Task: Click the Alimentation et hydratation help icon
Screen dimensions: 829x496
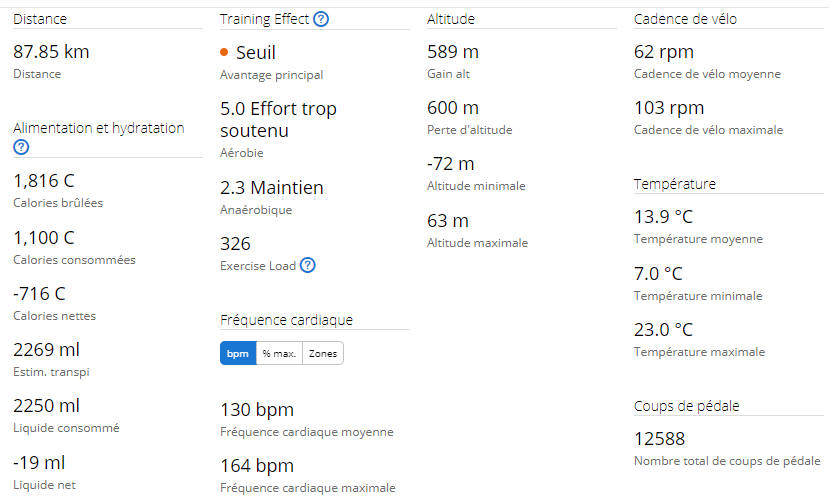Action: (x=21, y=147)
